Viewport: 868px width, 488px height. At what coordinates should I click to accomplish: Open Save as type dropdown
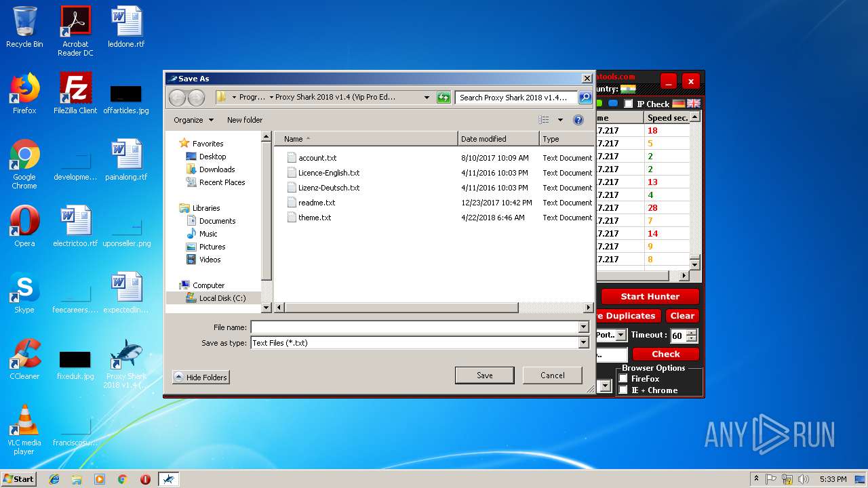[x=583, y=343]
